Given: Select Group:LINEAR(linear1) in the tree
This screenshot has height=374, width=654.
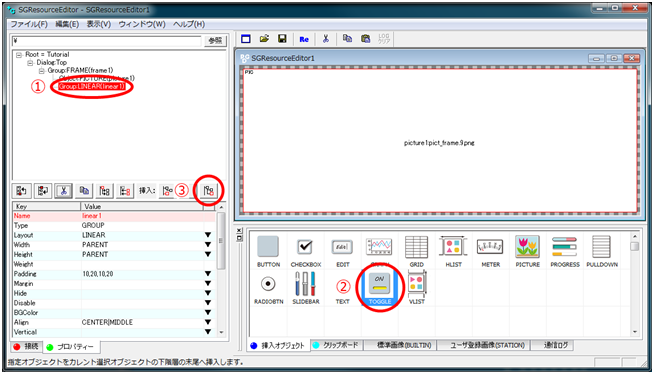Looking at the screenshot, I should click(91, 86).
